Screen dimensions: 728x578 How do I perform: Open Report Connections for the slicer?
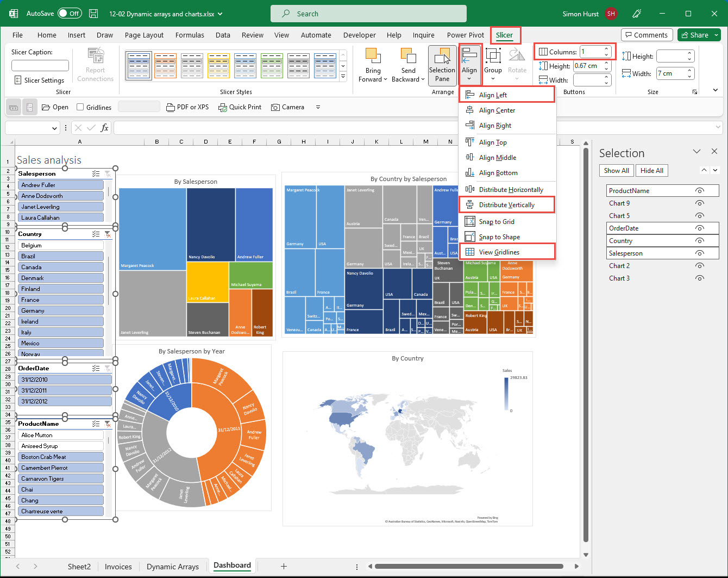[95, 64]
